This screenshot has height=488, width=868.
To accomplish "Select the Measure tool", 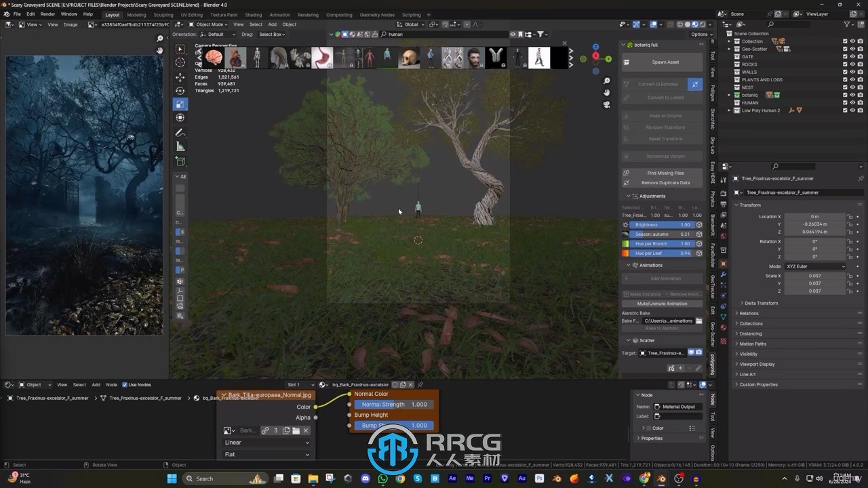I will click(180, 146).
